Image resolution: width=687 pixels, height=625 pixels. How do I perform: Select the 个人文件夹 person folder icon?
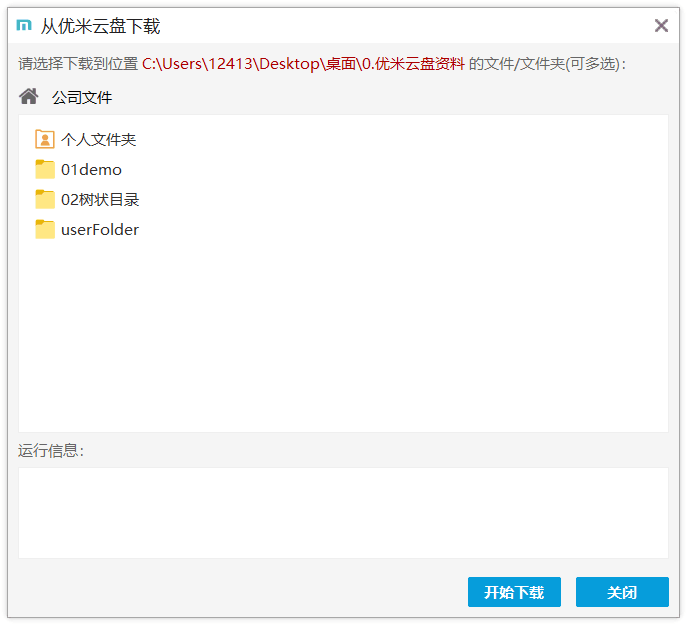[45, 139]
